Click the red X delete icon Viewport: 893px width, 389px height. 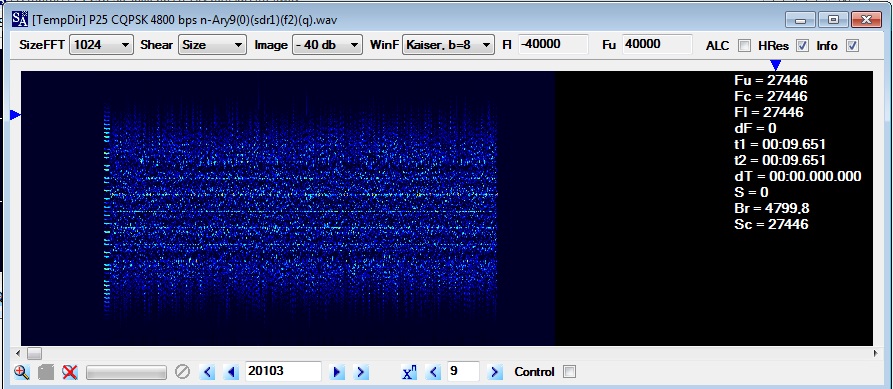click(70, 372)
